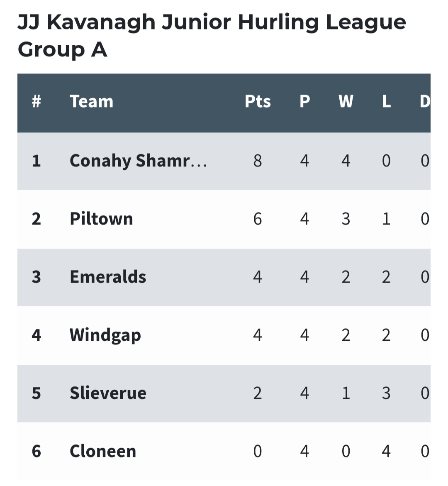This screenshot has width=448, height=486.
Task: Open the truncated Conahy Shamr… team name
Action: [x=138, y=161]
